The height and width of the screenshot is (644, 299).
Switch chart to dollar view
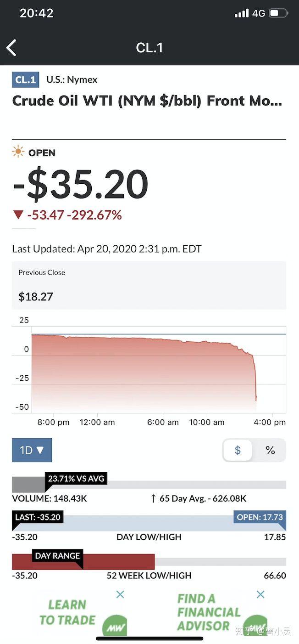(238, 450)
